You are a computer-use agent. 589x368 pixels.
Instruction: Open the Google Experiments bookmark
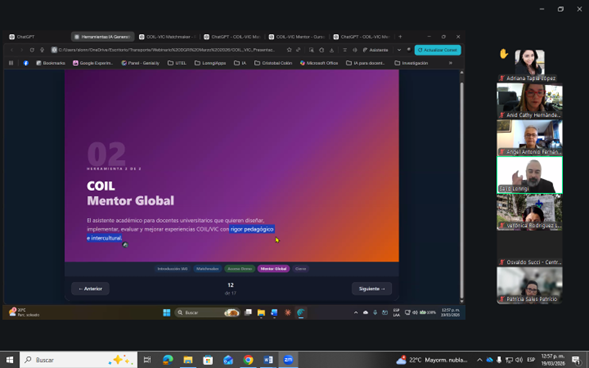coord(93,63)
